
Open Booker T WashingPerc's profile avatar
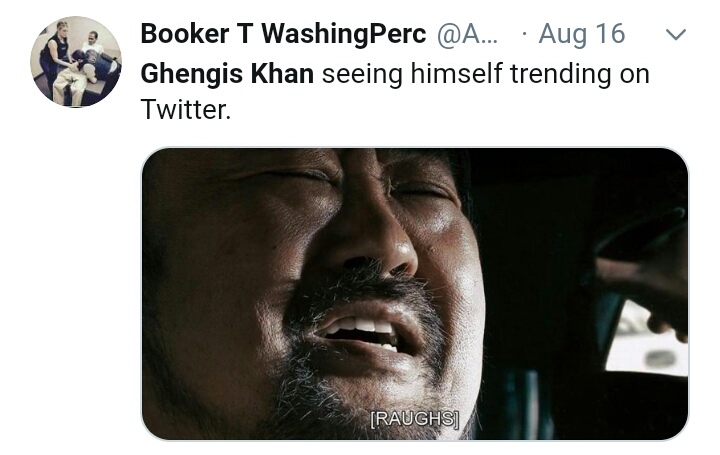click(76, 62)
